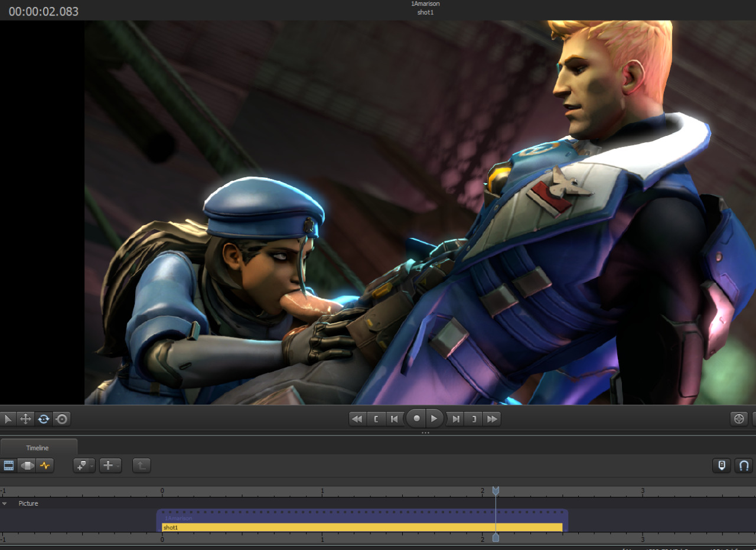Image resolution: width=756 pixels, height=550 pixels.
Task: Toggle the lock playhead button
Action: 721,466
